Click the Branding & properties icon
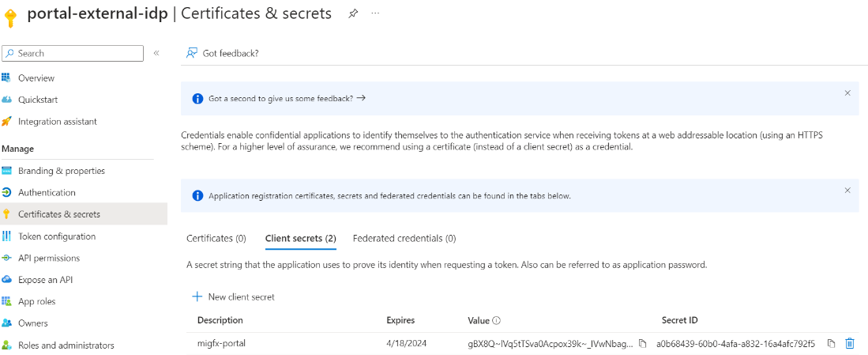The image size is (868, 355). pos(6,171)
